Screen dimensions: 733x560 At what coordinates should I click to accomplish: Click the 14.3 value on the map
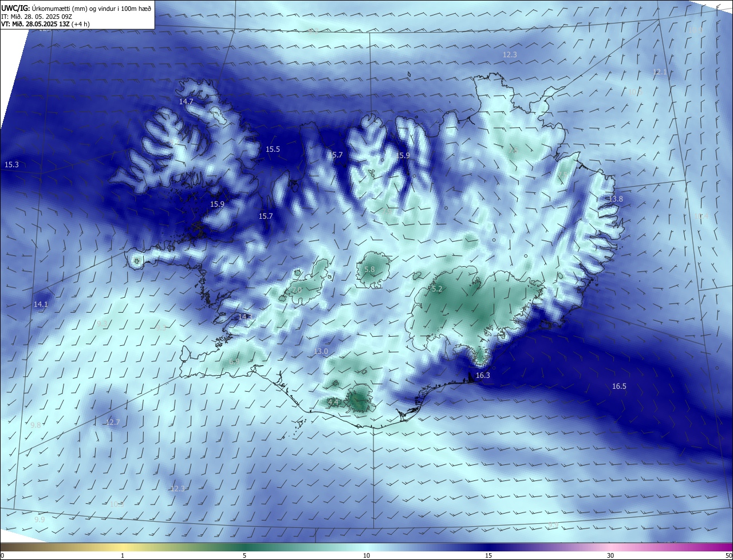pyautogui.click(x=245, y=317)
